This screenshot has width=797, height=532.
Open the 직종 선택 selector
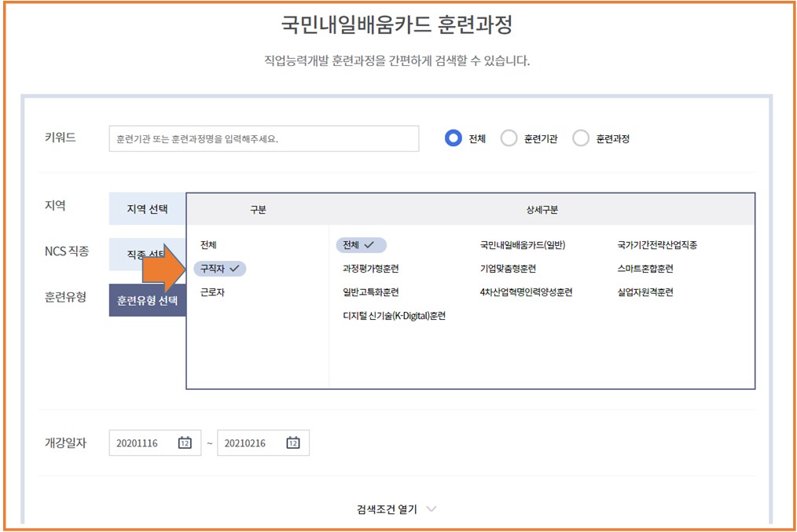(x=148, y=254)
